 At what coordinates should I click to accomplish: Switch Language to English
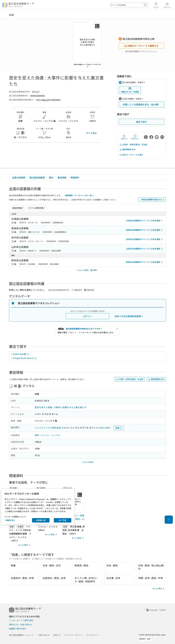point(156,610)
